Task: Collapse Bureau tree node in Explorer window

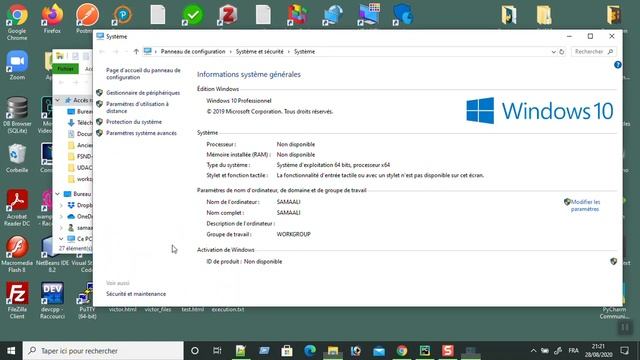Action: pyautogui.click(x=58, y=194)
